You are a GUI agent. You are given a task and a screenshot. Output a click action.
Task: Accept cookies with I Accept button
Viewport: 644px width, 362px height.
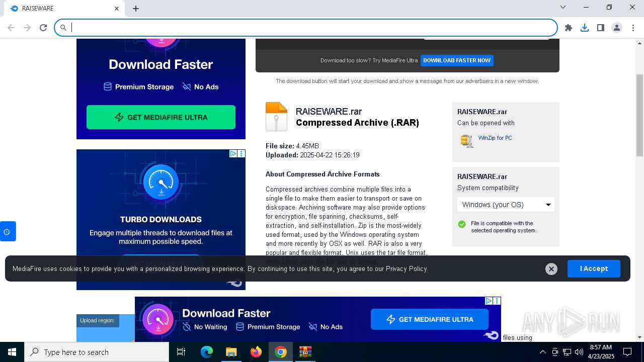click(x=594, y=268)
